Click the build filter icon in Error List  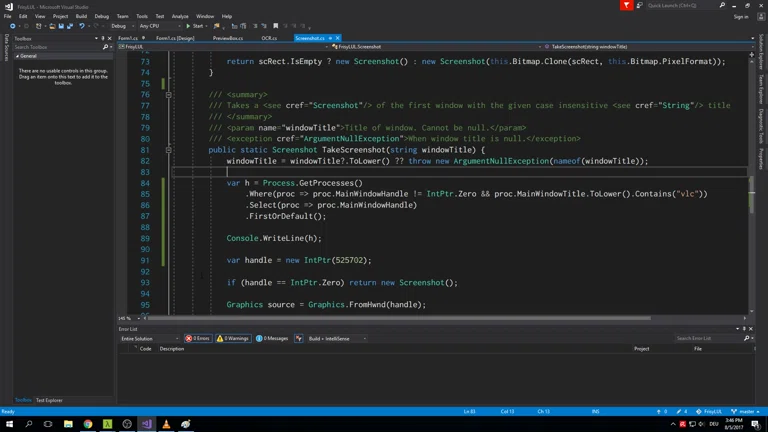point(299,338)
